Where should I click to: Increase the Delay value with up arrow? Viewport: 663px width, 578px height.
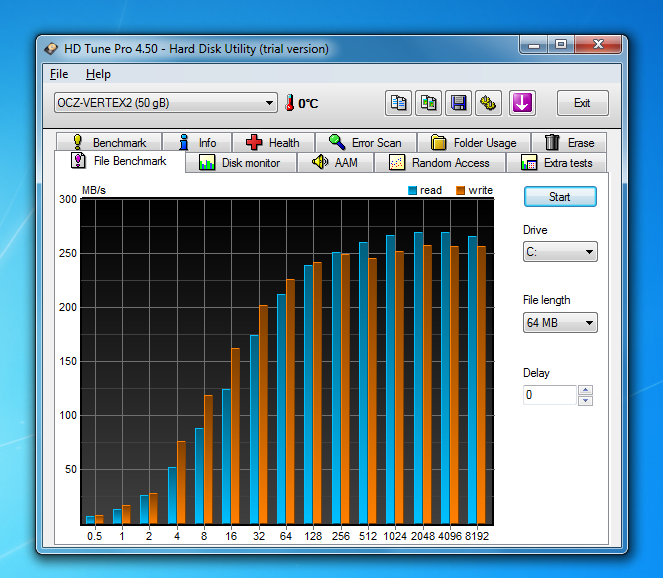pyautogui.click(x=586, y=390)
